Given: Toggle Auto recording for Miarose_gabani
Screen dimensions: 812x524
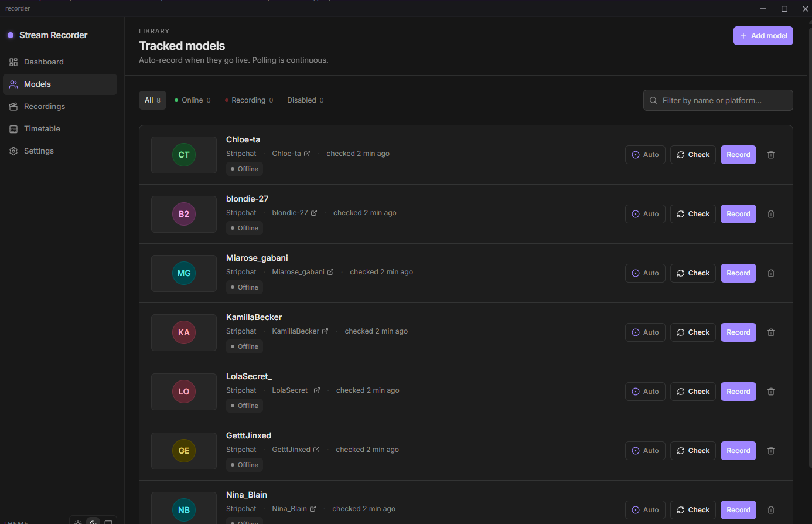Looking at the screenshot, I should tap(645, 273).
